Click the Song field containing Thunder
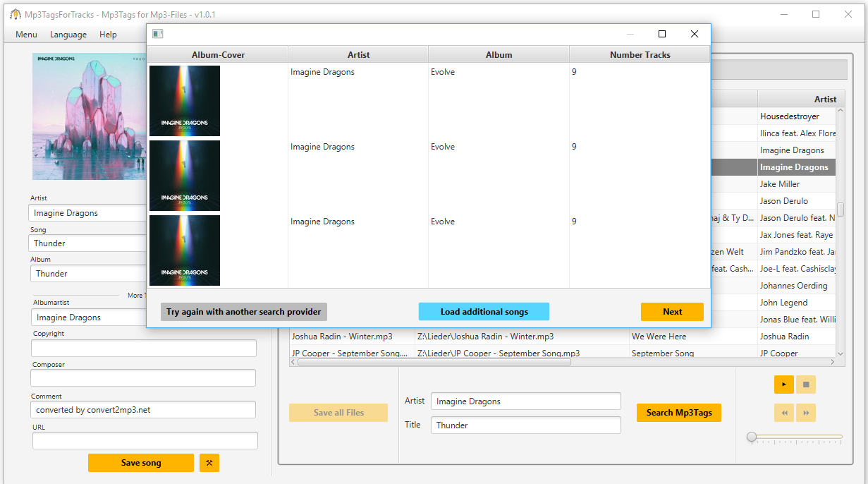Image resolution: width=868 pixels, height=484 pixels. point(87,243)
